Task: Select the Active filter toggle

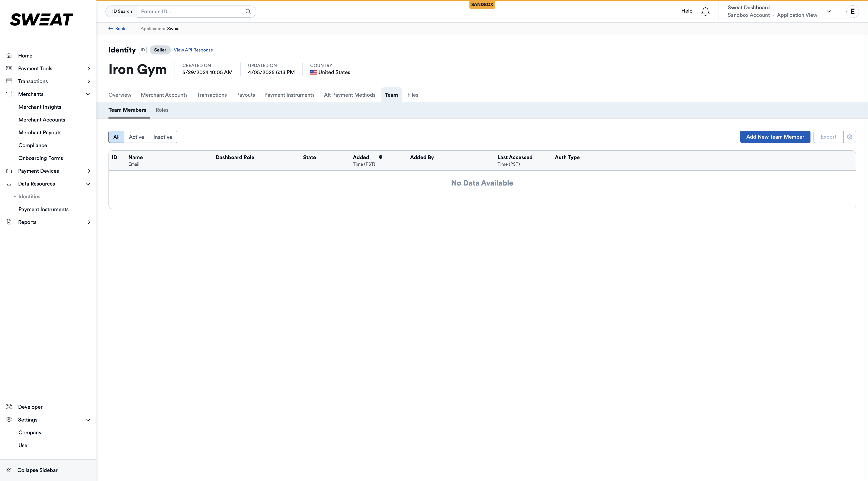Action: click(136, 137)
